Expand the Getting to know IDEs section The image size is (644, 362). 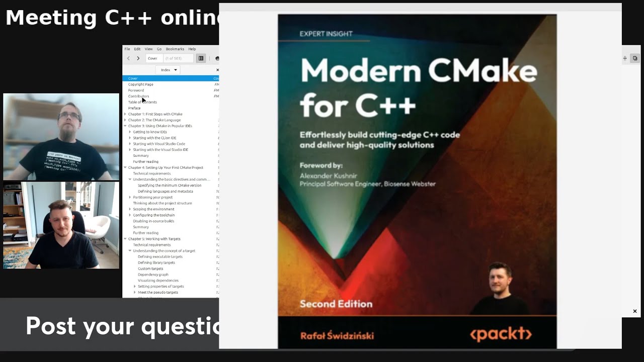130,132
